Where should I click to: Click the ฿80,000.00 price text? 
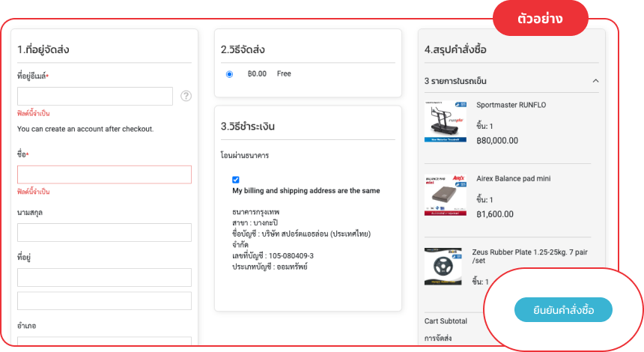(x=497, y=141)
